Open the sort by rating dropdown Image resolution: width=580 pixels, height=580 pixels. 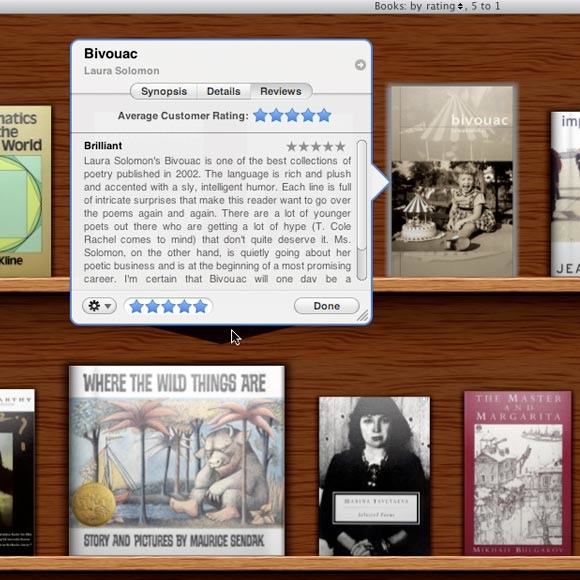(x=419, y=6)
